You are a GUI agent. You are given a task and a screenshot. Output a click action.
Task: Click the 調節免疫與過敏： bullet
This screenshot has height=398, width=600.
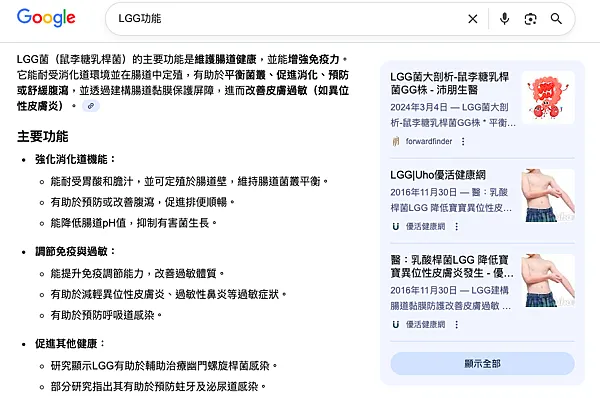coord(75,251)
